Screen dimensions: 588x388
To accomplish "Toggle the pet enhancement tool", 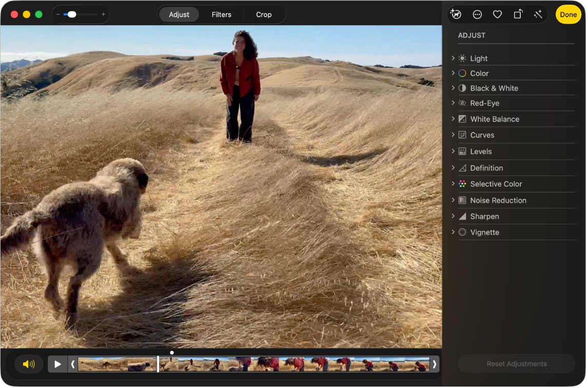I will [x=456, y=14].
